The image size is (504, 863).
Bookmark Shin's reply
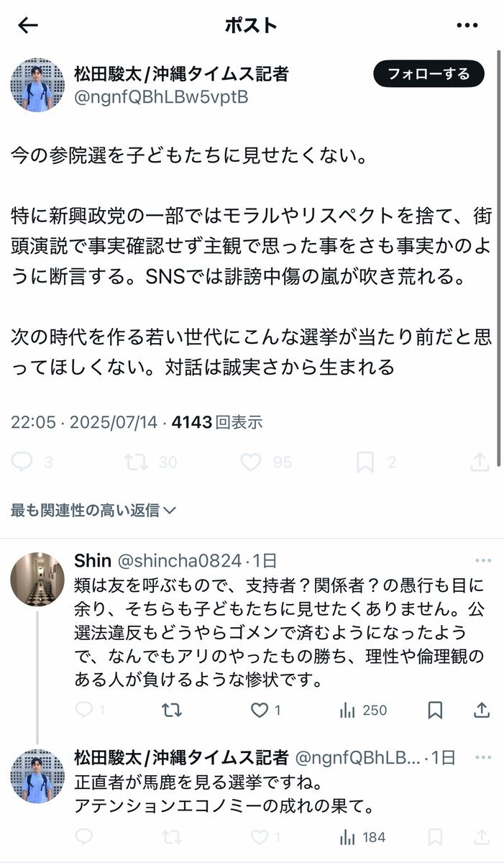point(435,711)
